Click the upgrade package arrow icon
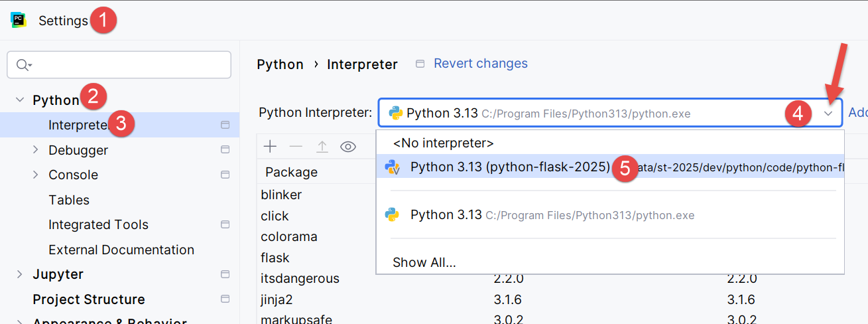 (x=322, y=147)
